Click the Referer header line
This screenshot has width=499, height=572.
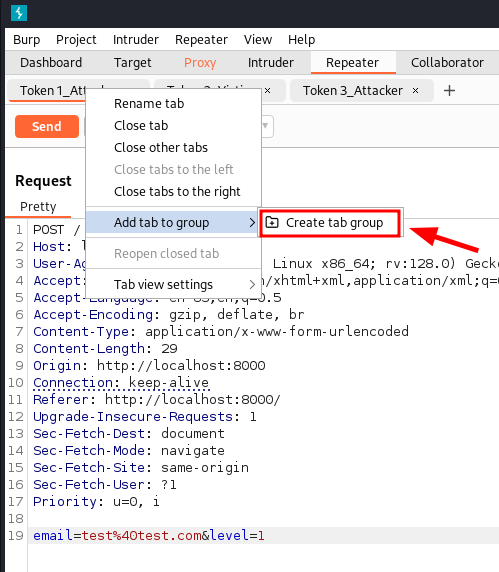coord(156,399)
